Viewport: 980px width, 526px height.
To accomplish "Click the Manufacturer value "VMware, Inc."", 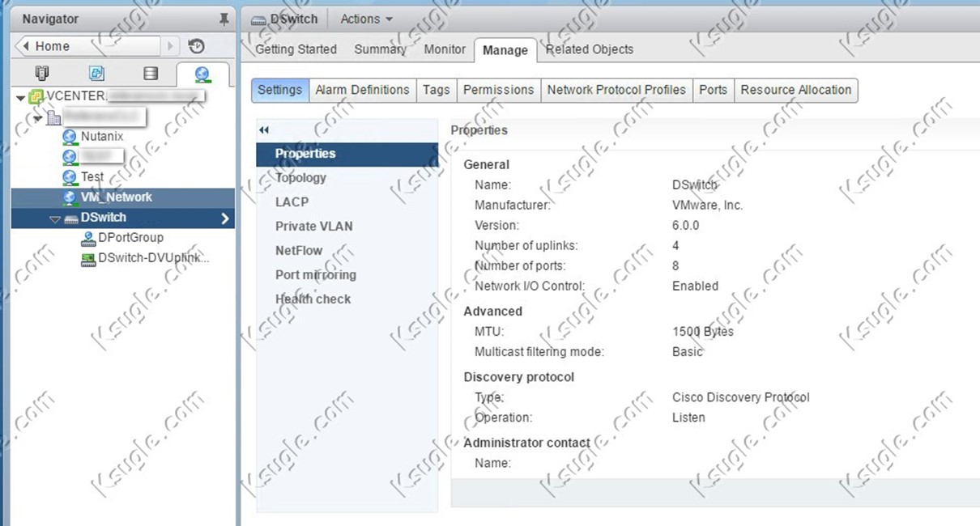I will coord(707,206).
